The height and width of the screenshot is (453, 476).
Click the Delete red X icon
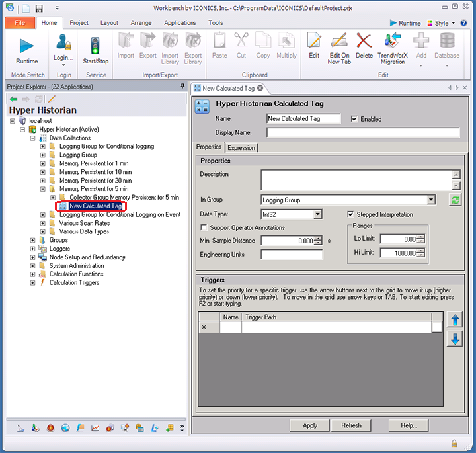pyautogui.click(x=364, y=42)
